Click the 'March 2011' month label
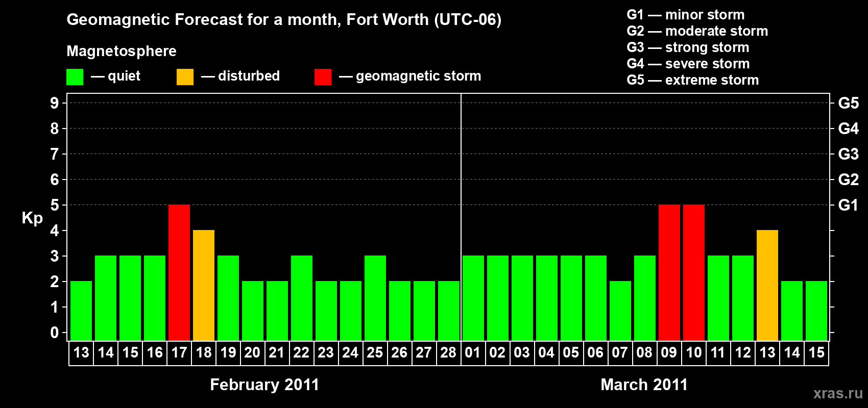 644,385
